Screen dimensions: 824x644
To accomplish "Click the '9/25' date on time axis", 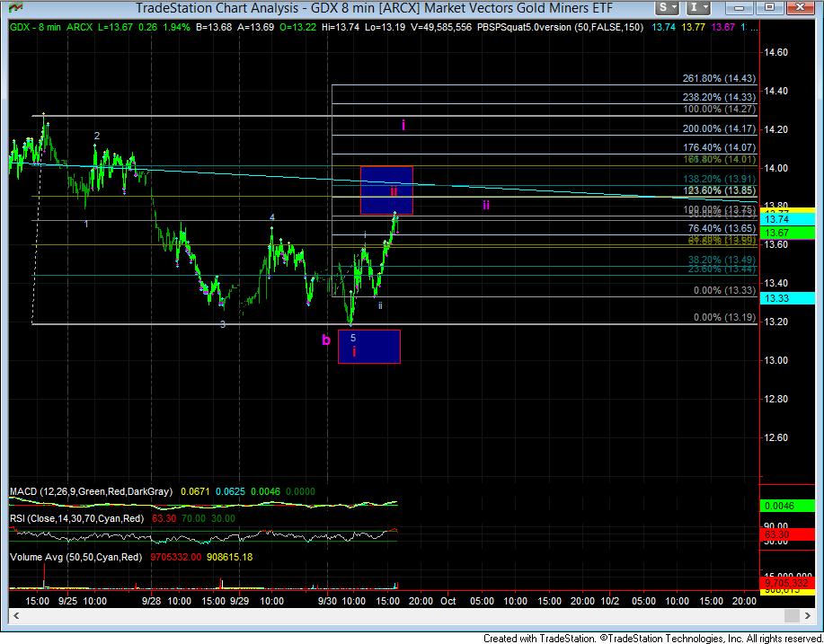I will point(67,601).
